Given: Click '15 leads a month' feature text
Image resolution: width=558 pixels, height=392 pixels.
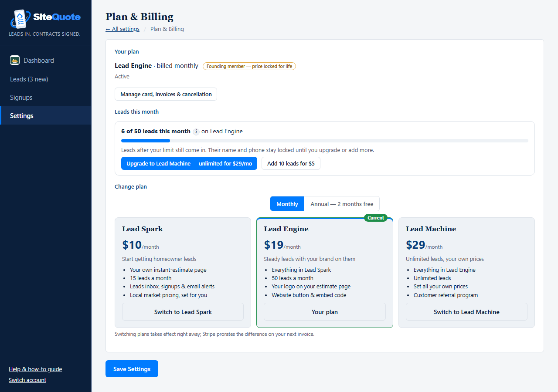Looking at the screenshot, I should pyautogui.click(x=151, y=278).
